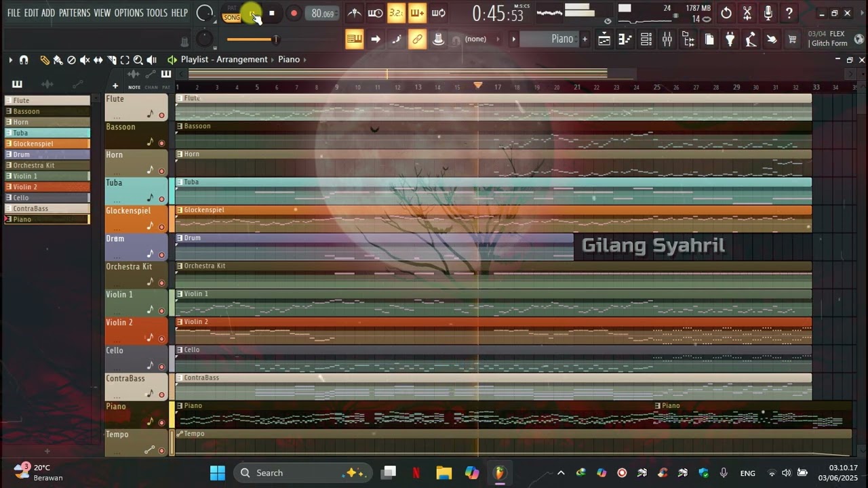868x488 pixels.
Task: Open the Playlist view icon
Action: (x=604, y=39)
